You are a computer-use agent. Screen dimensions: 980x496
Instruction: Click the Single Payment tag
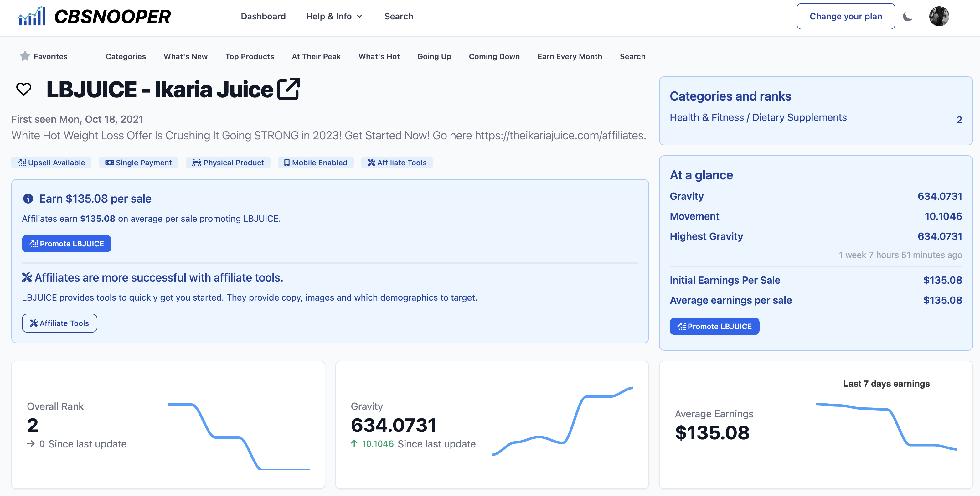138,163
